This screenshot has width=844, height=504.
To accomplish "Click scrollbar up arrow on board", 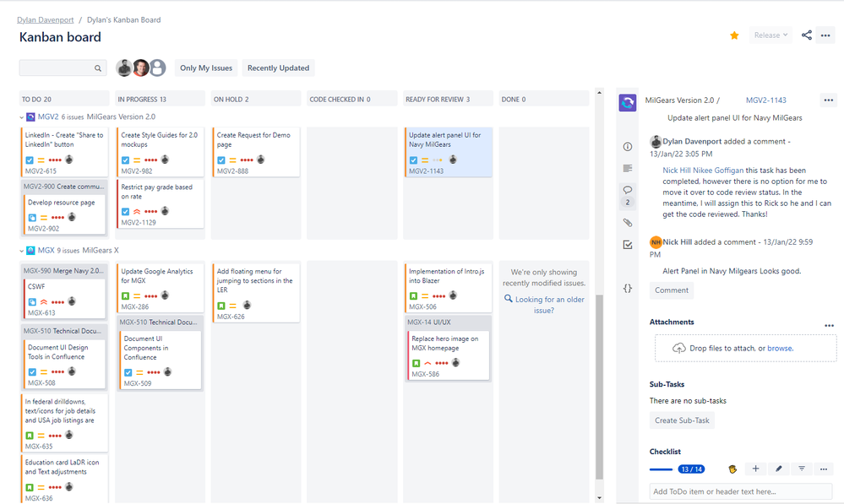I will click(x=599, y=93).
